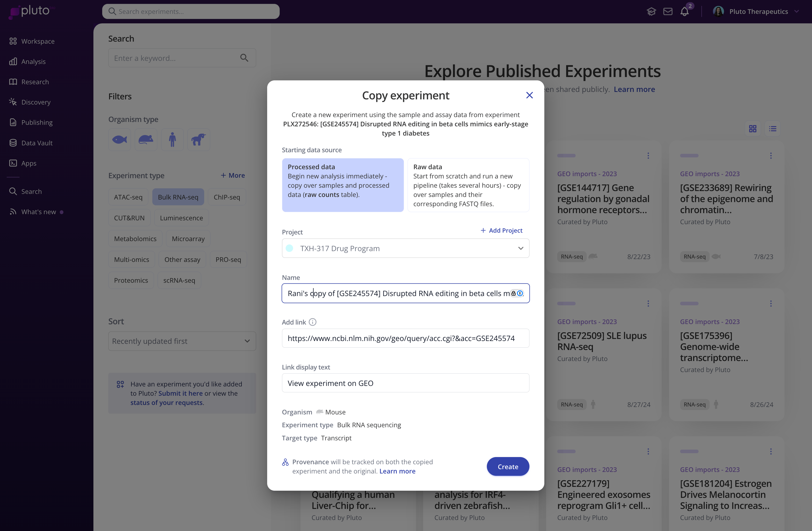
Task: Click the graduation cap learning icon
Action: [651, 12]
